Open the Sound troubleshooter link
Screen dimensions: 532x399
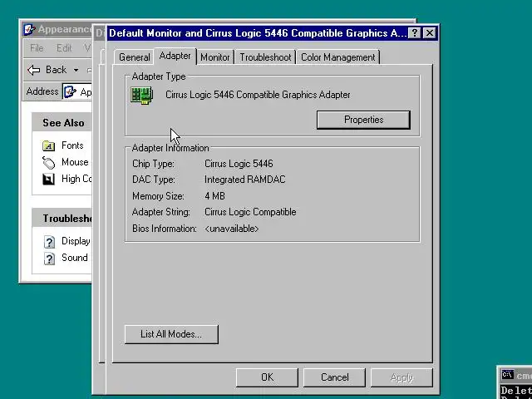pos(74,258)
